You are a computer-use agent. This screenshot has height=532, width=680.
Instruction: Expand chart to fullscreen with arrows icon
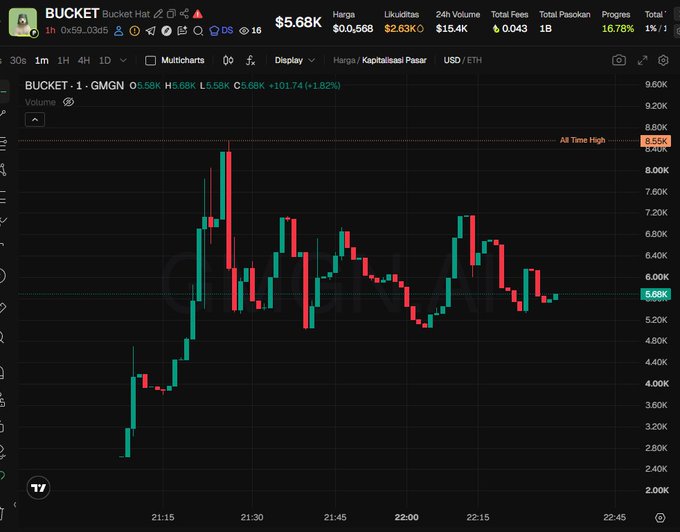pyautogui.click(x=642, y=60)
